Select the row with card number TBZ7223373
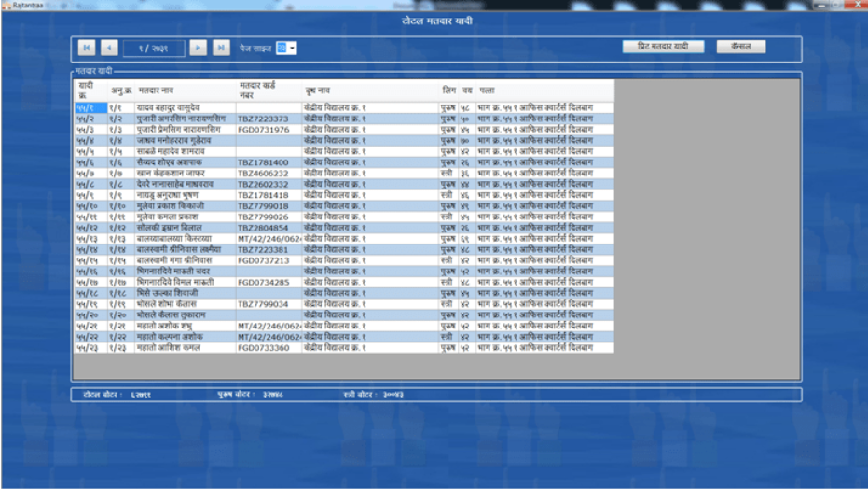The image size is (868, 489). 263,119
